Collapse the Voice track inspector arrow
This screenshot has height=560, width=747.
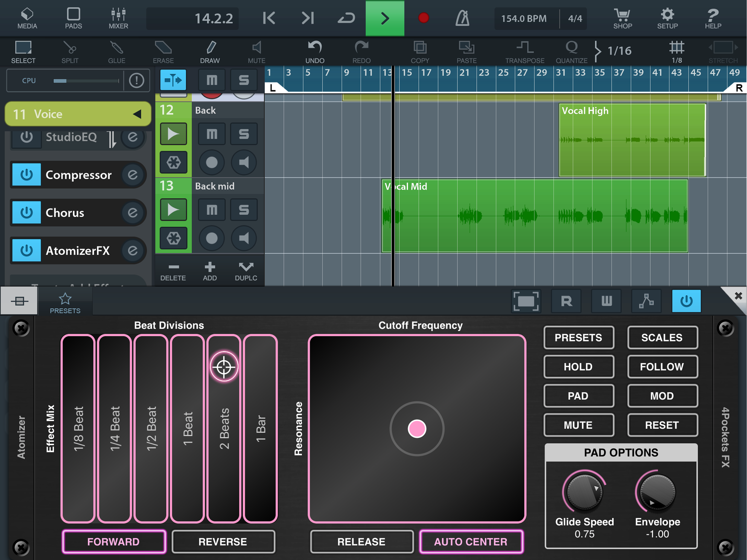coord(137,114)
